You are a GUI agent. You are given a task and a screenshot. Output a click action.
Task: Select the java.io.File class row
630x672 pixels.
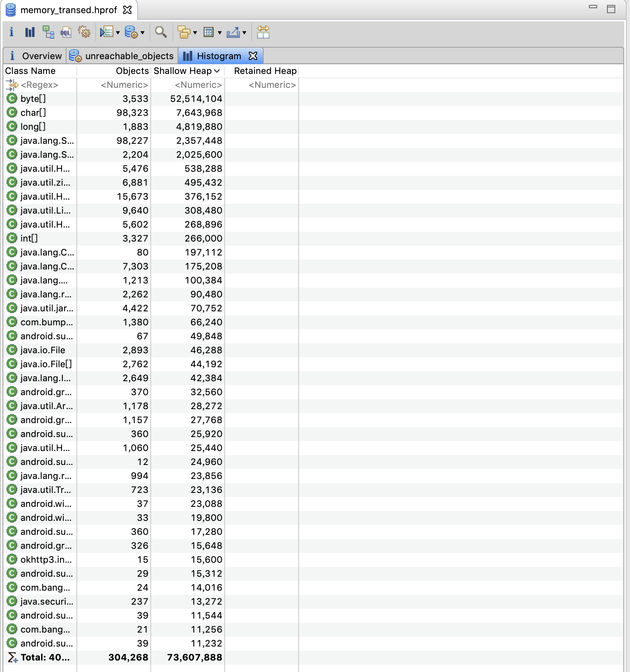pos(313,350)
